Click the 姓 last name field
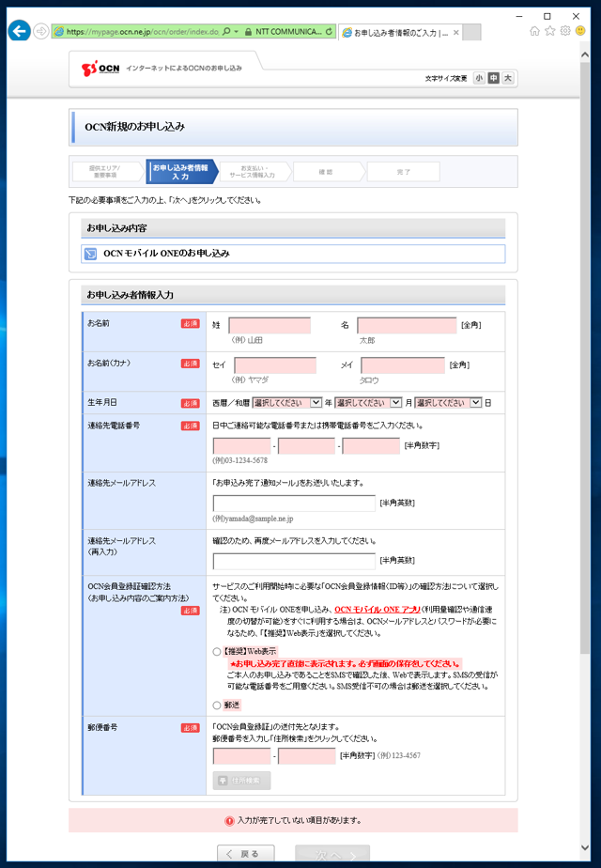The image size is (601, 868). (x=270, y=325)
